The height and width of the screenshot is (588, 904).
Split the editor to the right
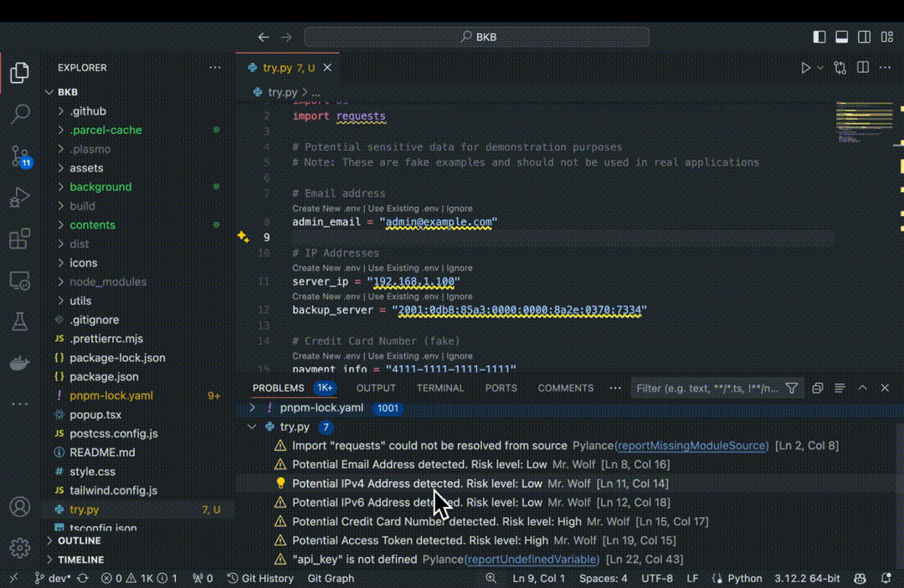[862, 68]
